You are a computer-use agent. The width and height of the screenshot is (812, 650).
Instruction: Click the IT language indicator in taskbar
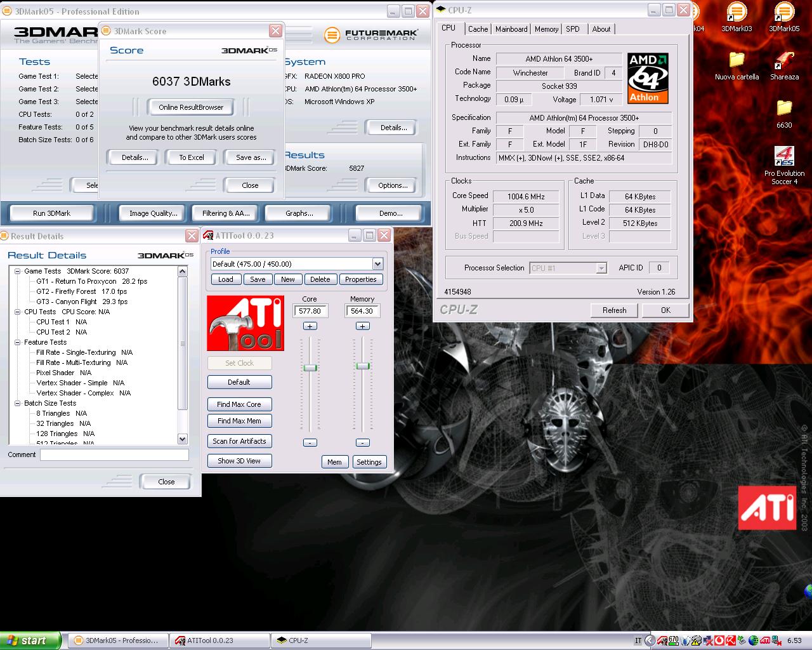tap(638, 640)
